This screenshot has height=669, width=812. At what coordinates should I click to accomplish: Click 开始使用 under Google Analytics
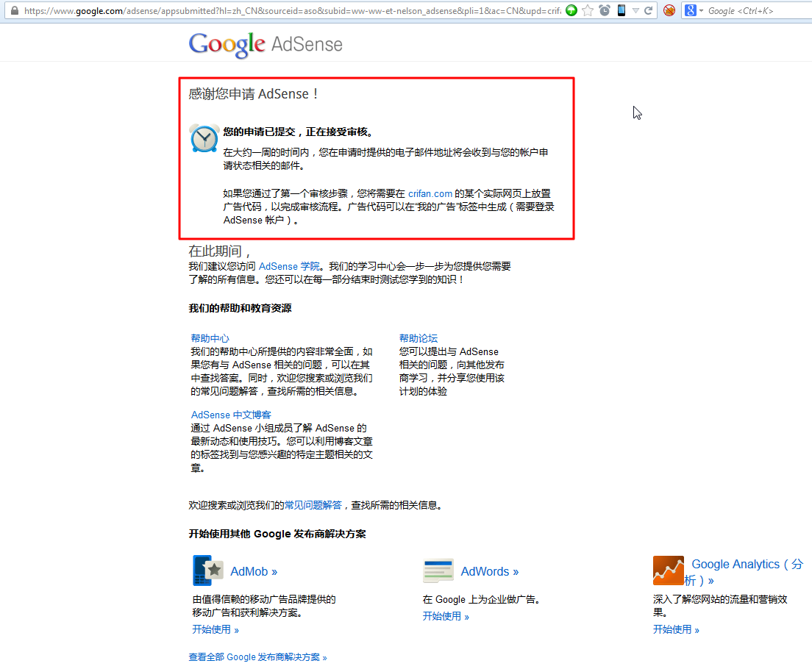click(x=676, y=629)
